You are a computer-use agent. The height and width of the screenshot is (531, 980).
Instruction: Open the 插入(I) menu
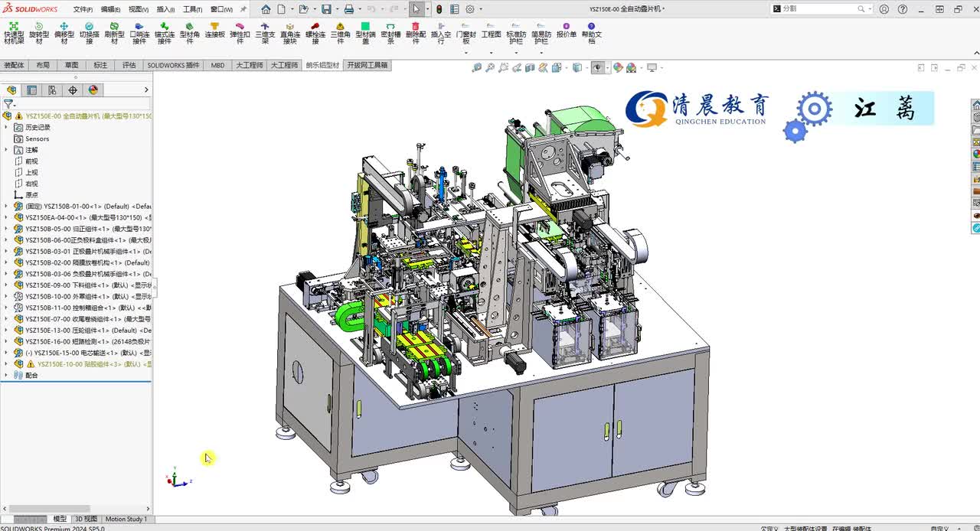coord(165,9)
